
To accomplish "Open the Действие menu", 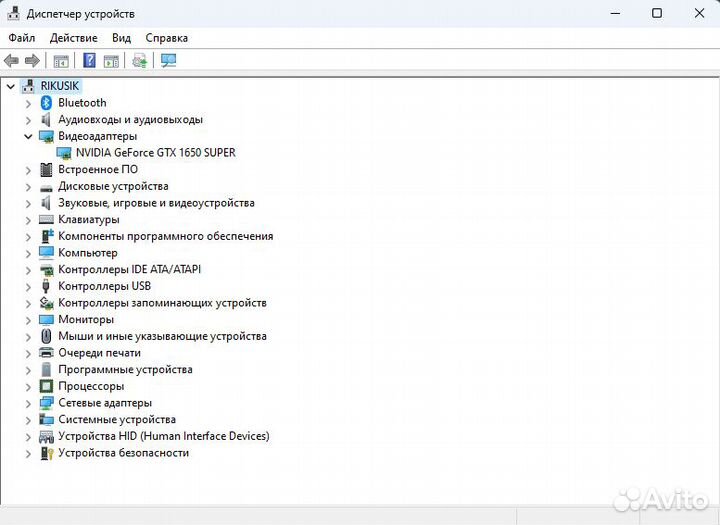I will pyautogui.click(x=73, y=38).
